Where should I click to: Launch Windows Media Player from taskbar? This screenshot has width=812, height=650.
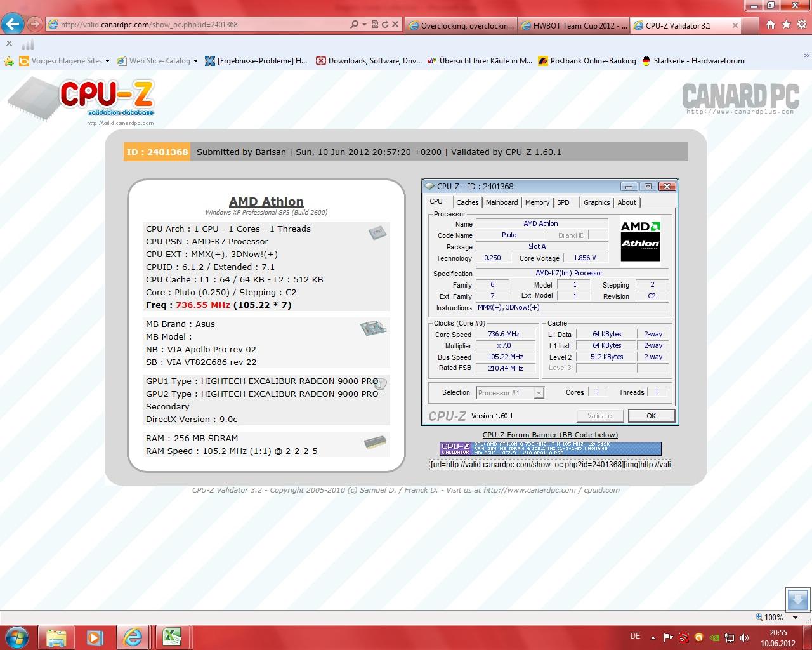click(x=95, y=637)
